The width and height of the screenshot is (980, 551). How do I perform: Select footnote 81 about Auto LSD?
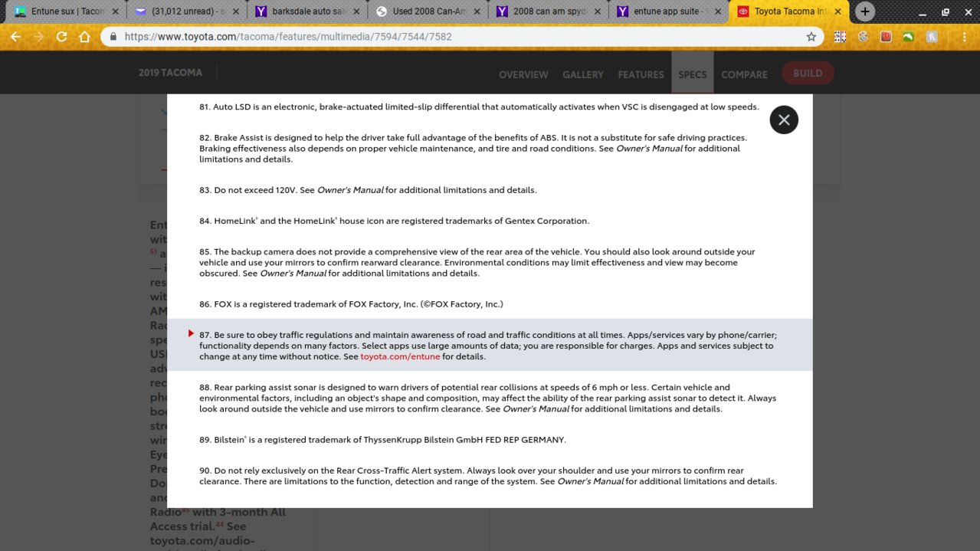pos(479,107)
